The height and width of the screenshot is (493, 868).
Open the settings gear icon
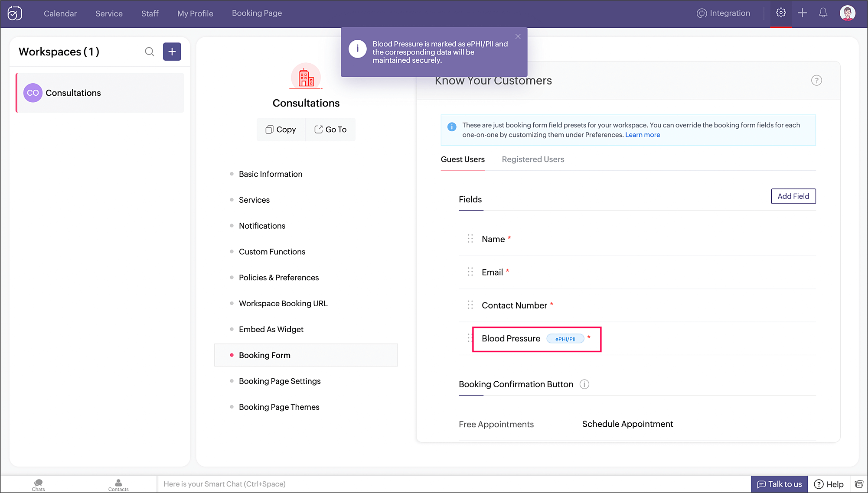click(781, 13)
